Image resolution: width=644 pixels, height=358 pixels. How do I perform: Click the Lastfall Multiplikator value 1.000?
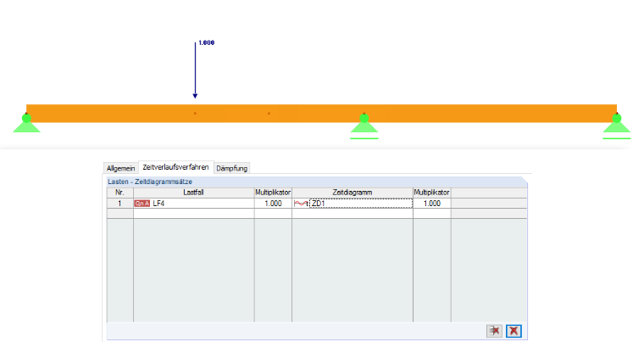coord(273,204)
